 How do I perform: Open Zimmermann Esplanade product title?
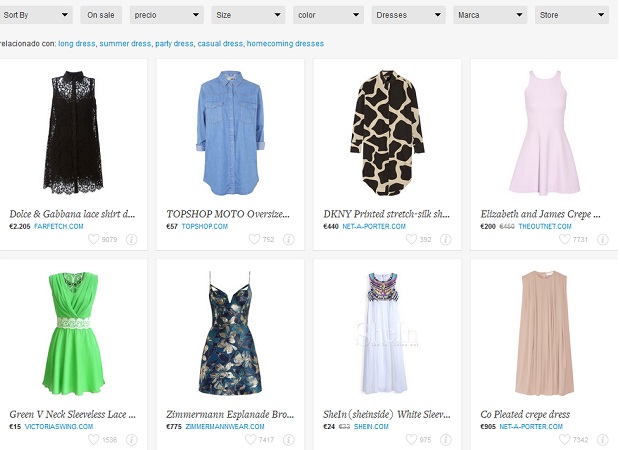point(230,414)
